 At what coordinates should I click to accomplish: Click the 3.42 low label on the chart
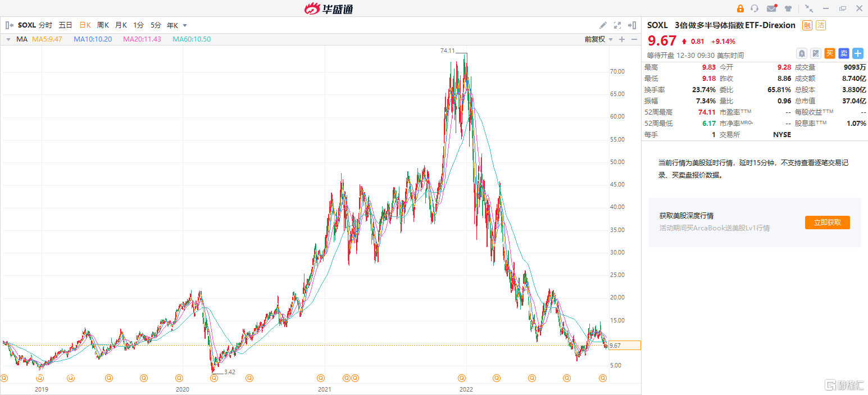(x=229, y=372)
